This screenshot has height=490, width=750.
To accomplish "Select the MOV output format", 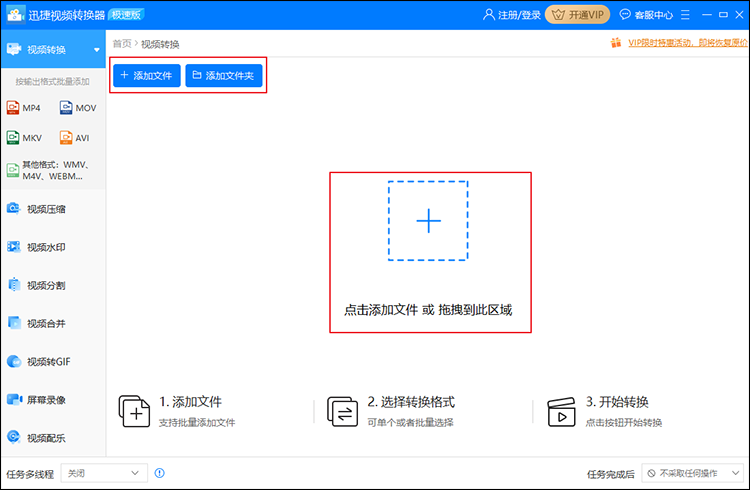I will point(78,108).
